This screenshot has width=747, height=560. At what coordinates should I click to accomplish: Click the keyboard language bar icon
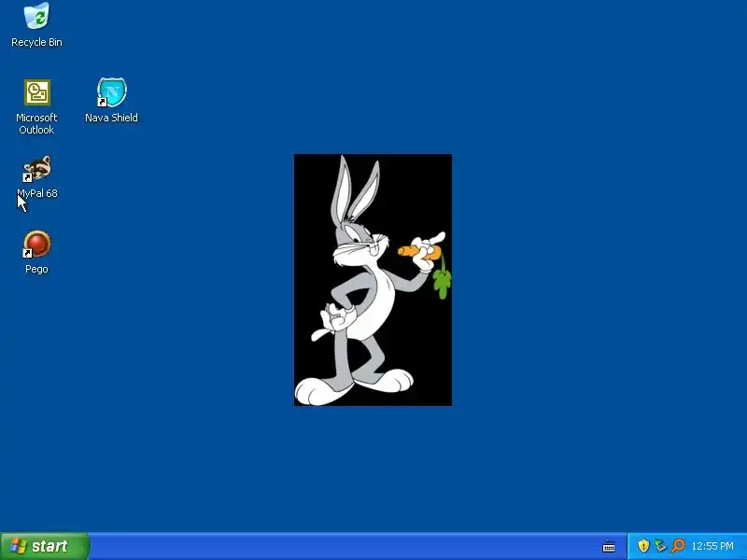(x=609, y=546)
